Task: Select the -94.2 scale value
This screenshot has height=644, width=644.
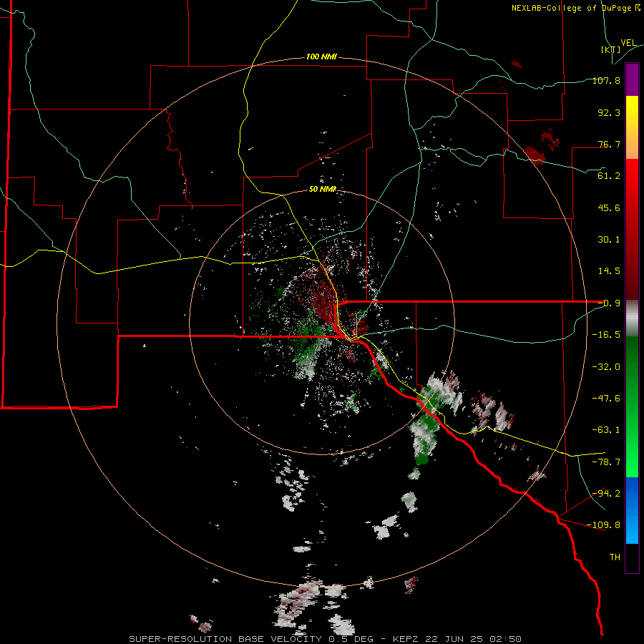Action: click(x=606, y=493)
